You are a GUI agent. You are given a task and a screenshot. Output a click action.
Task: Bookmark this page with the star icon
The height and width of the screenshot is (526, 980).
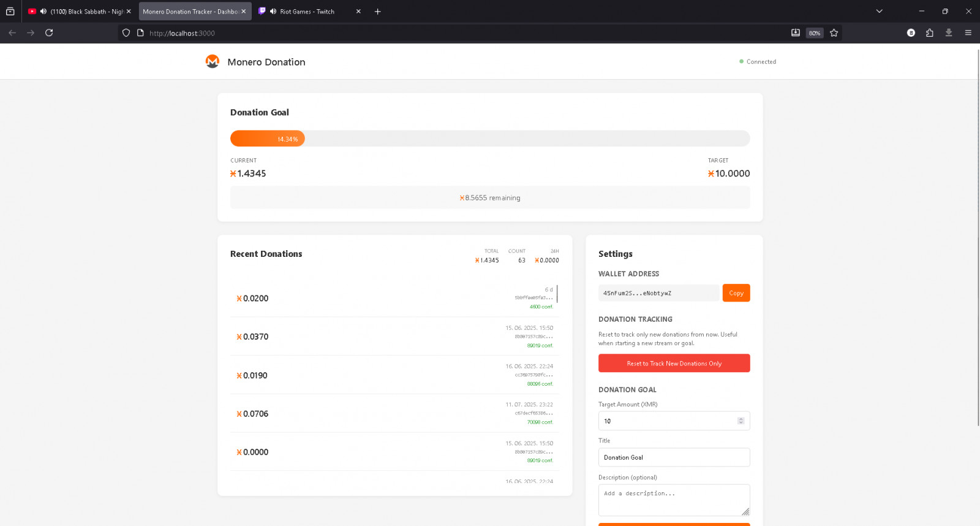tap(834, 33)
